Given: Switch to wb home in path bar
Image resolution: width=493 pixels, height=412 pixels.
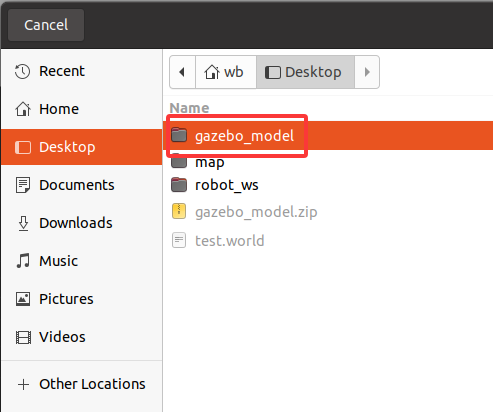Looking at the screenshot, I should point(226,72).
